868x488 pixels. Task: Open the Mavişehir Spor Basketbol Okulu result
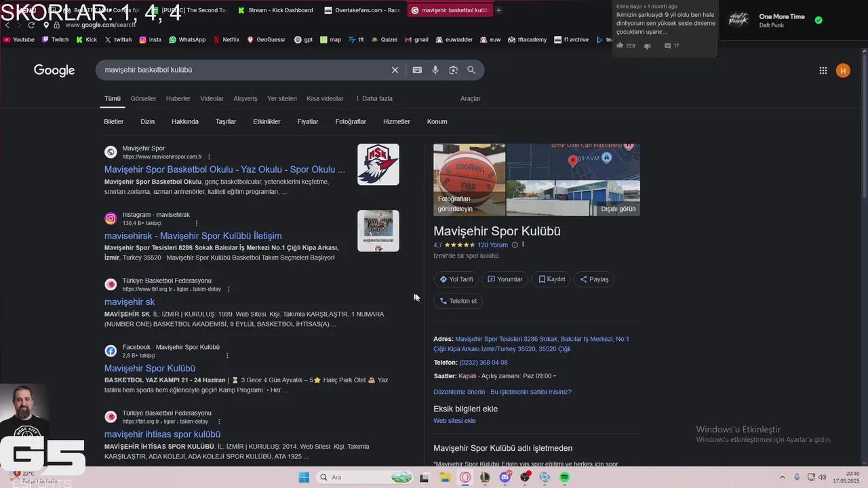point(224,169)
